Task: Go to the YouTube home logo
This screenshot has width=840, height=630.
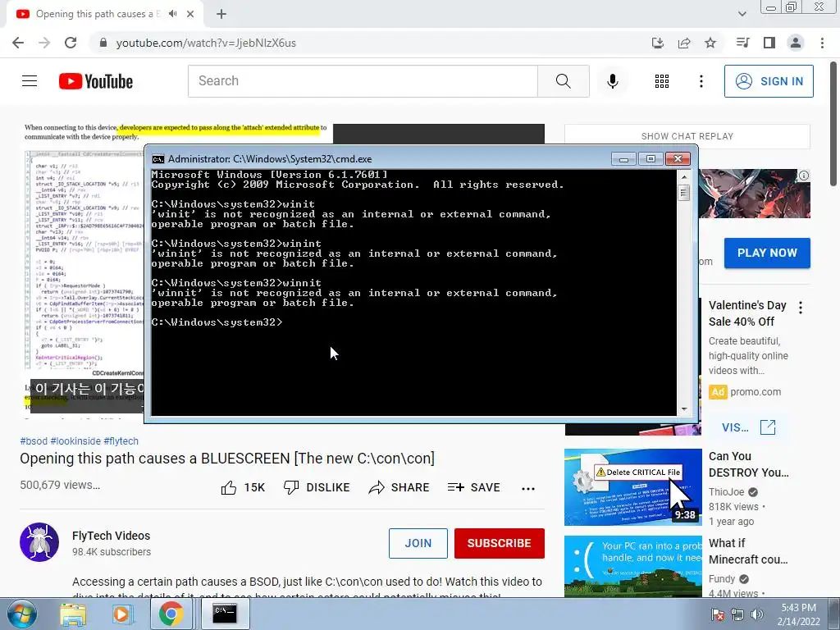Action: (x=96, y=81)
